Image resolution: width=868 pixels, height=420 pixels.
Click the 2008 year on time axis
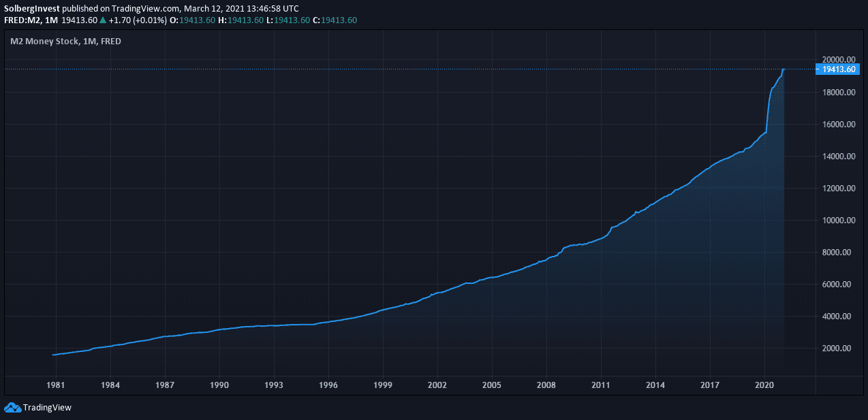coord(546,385)
